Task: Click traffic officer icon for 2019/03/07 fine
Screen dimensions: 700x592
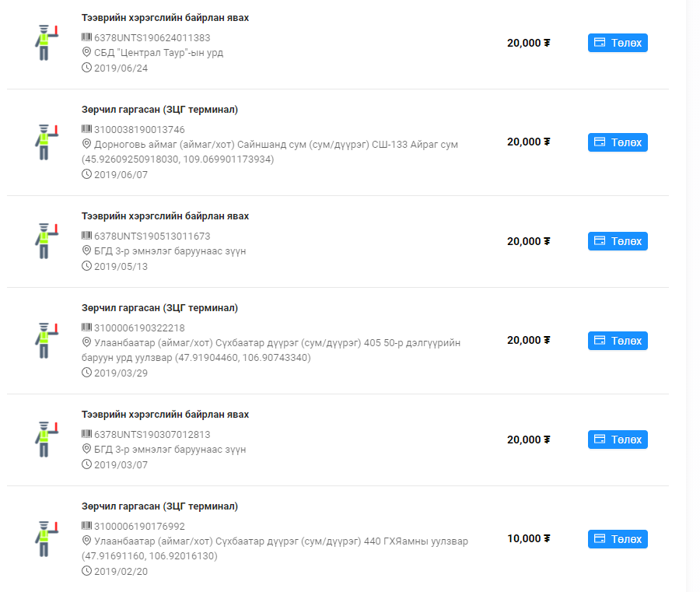Action: [46, 440]
